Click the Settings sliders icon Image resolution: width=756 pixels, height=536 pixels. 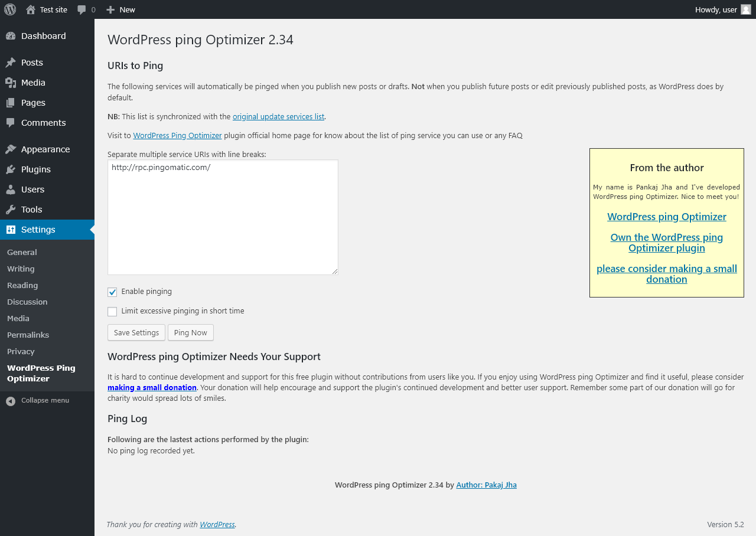pos(11,230)
